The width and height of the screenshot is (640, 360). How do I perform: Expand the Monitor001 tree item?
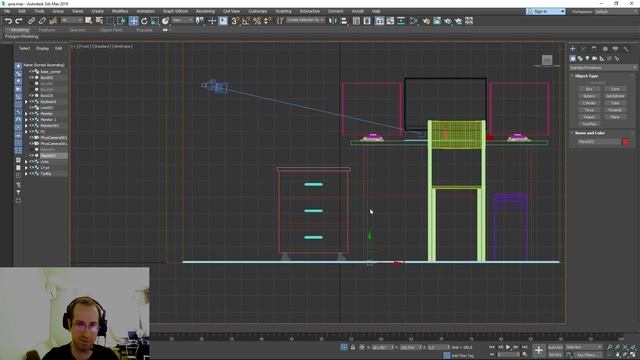tap(26, 126)
